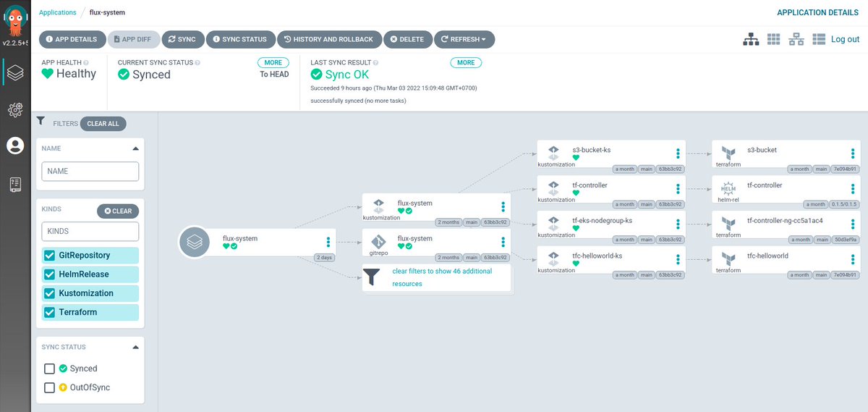Click the Log out link
This screenshot has height=412, width=868.
(845, 39)
